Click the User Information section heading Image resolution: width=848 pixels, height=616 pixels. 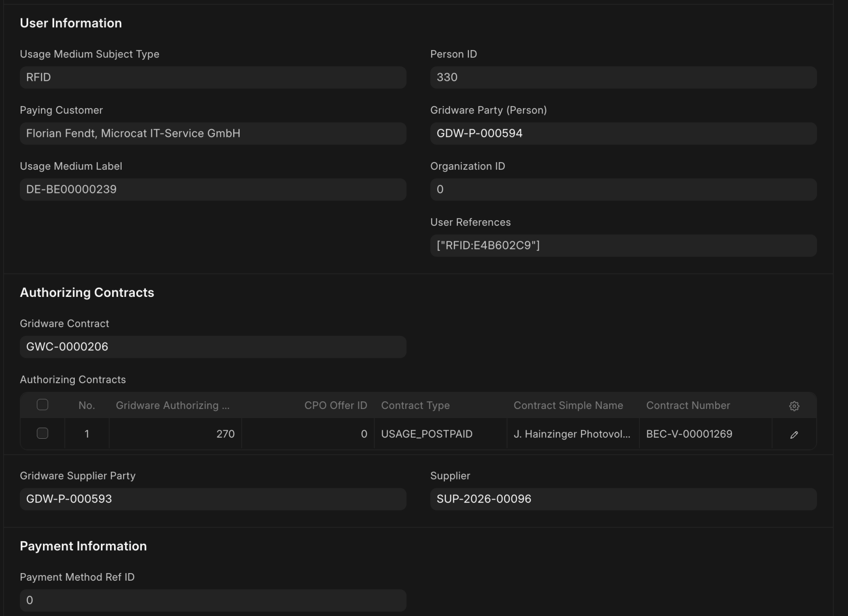(x=71, y=23)
